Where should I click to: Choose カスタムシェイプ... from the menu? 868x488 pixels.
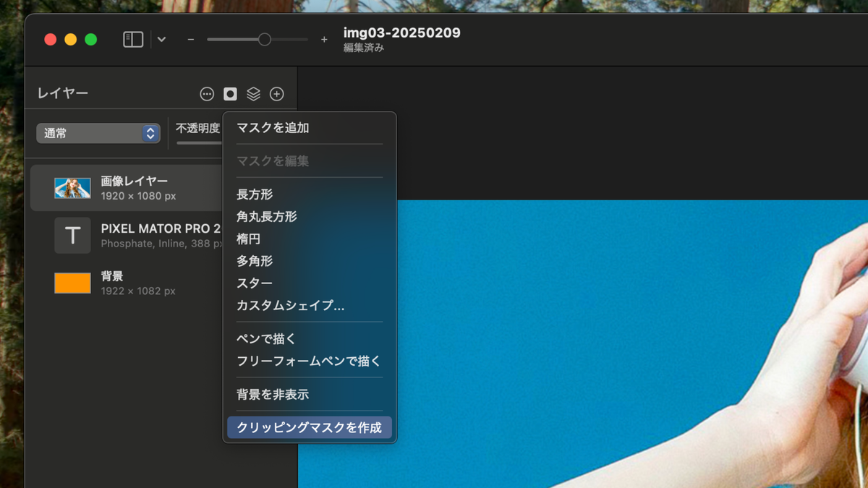coord(310,305)
